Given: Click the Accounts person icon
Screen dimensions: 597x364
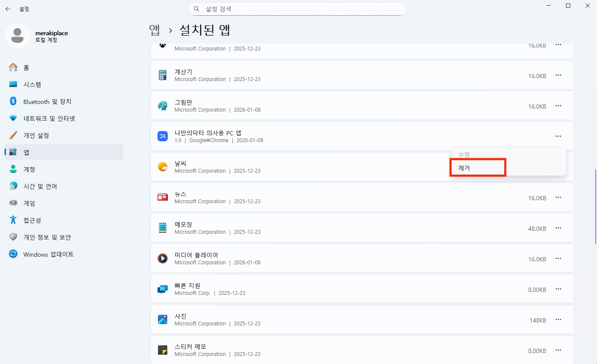Looking at the screenshot, I should click(13, 169).
